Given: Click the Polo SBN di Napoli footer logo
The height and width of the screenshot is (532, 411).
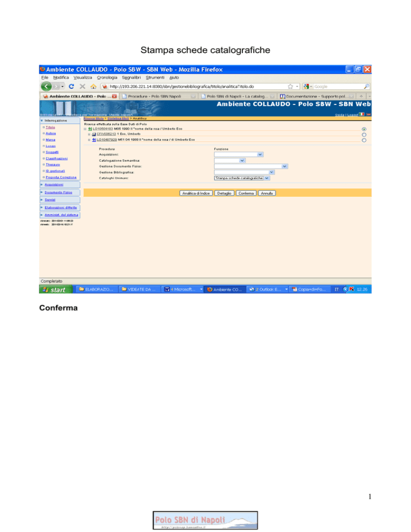Looking at the screenshot, I should pos(205,520).
